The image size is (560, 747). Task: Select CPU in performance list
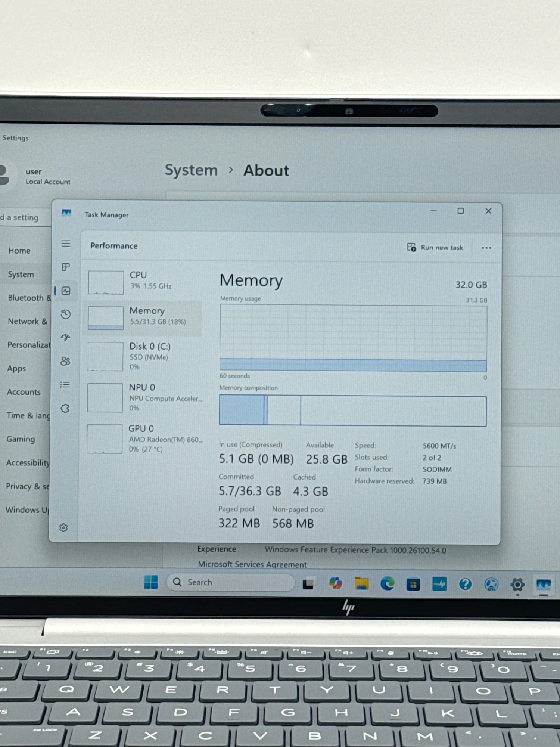(145, 282)
